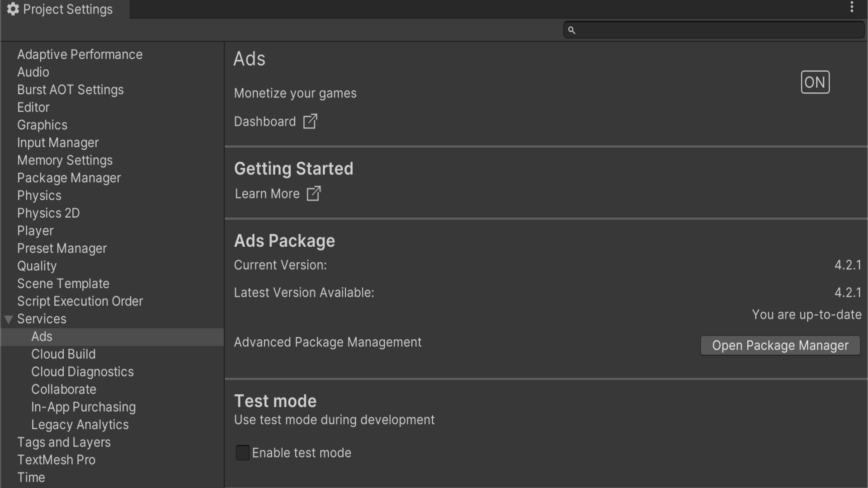This screenshot has width=868, height=488.
Task: Open the three-dot overflow menu
Action: [852, 7]
